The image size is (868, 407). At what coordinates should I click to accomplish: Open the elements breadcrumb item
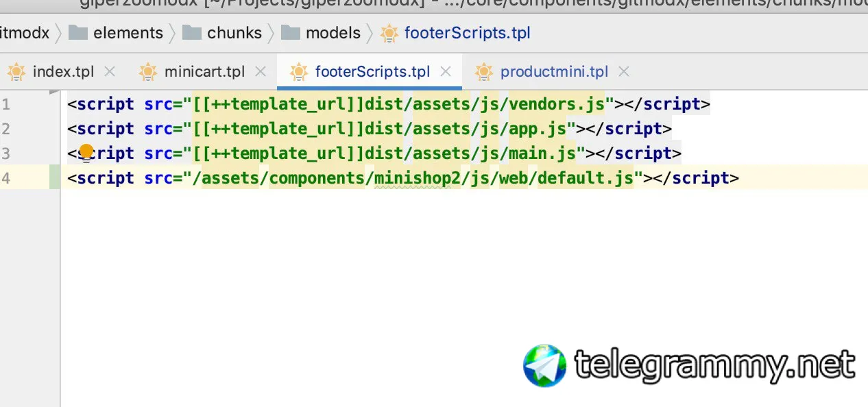click(128, 33)
